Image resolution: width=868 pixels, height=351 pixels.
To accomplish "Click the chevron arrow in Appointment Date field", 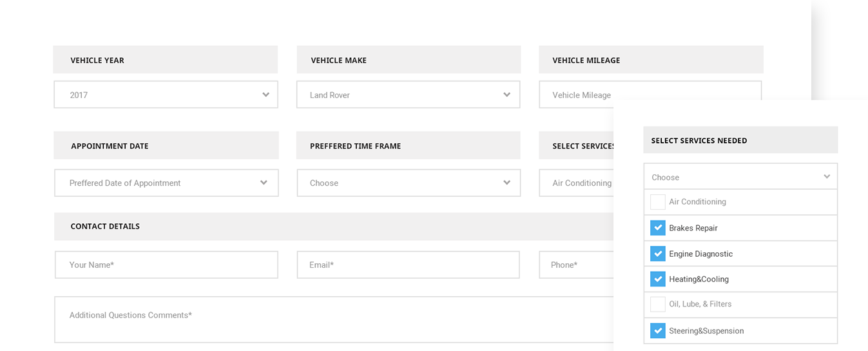I will [264, 183].
